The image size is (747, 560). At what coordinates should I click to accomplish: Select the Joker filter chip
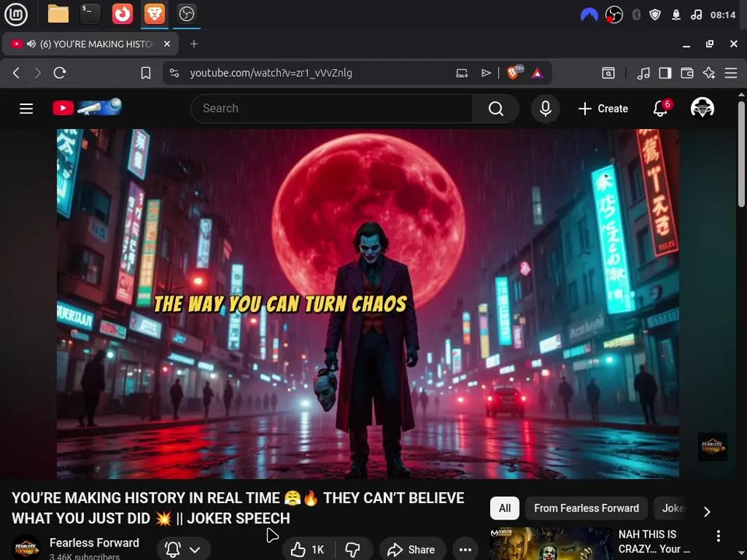672,509
